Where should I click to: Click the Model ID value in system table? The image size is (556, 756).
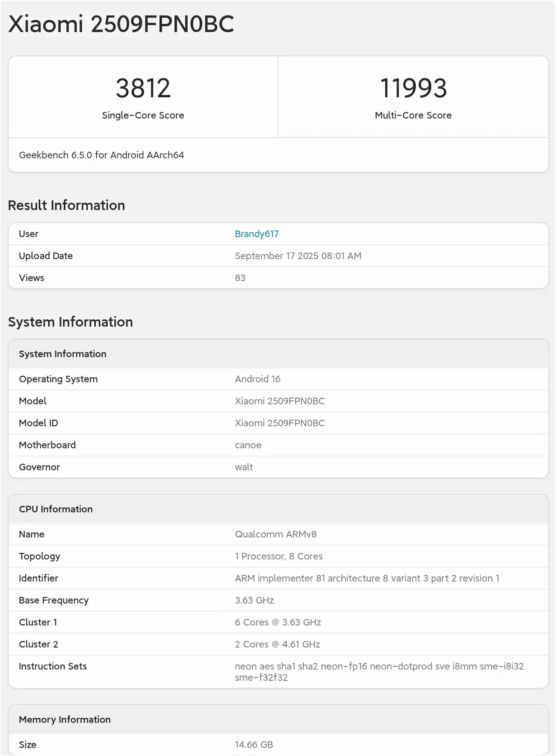pyautogui.click(x=279, y=423)
